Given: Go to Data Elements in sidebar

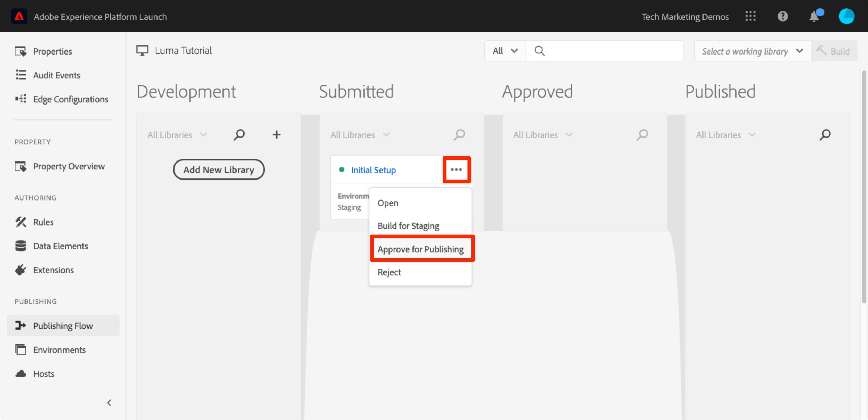Looking at the screenshot, I should [x=60, y=246].
